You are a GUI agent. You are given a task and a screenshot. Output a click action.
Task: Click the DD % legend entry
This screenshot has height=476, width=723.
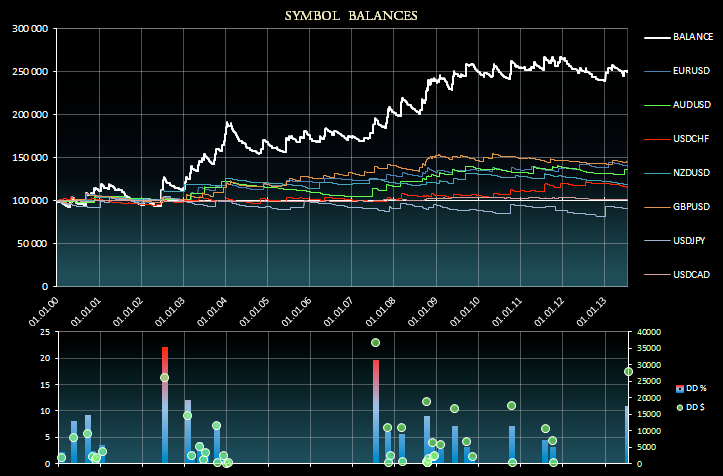click(x=691, y=388)
